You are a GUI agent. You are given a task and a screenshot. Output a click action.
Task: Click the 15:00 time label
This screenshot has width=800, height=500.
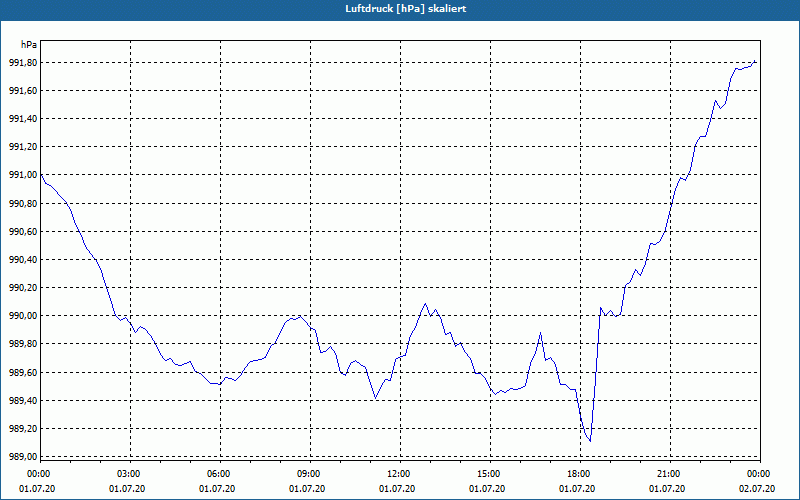coord(490,474)
